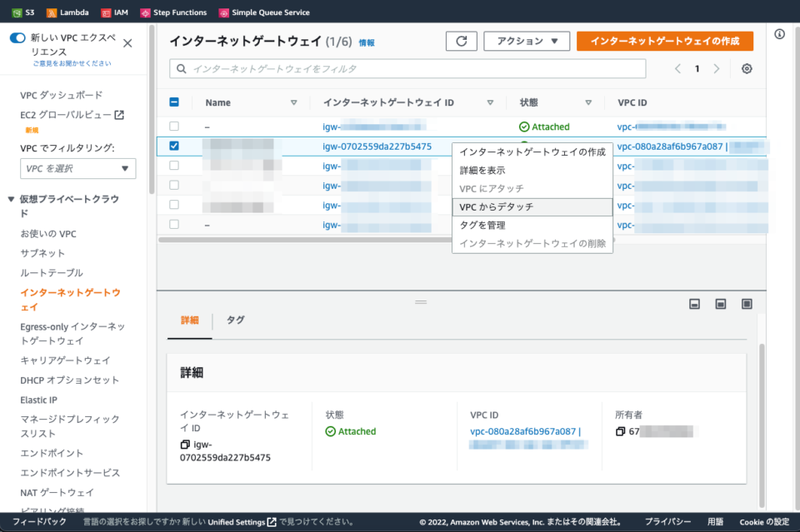This screenshot has width=800, height=532.
Task: Select all rows with the header checkbox
Action: [x=173, y=102]
